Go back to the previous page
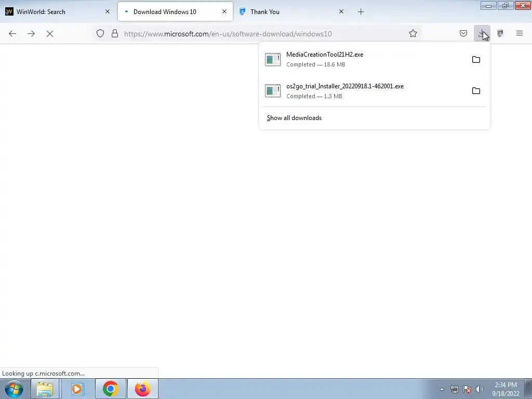Image resolution: width=532 pixels, height=399 pixels. coord(12,34)
